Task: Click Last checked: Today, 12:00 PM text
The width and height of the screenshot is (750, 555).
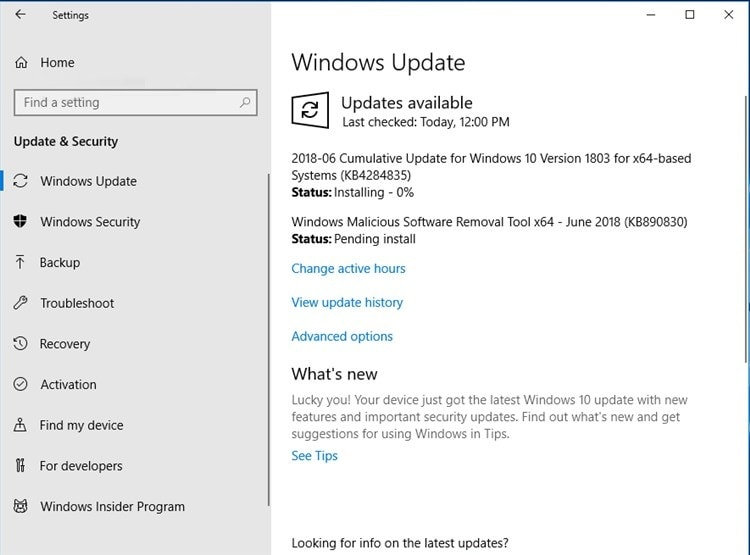Action: coord(426,122)
